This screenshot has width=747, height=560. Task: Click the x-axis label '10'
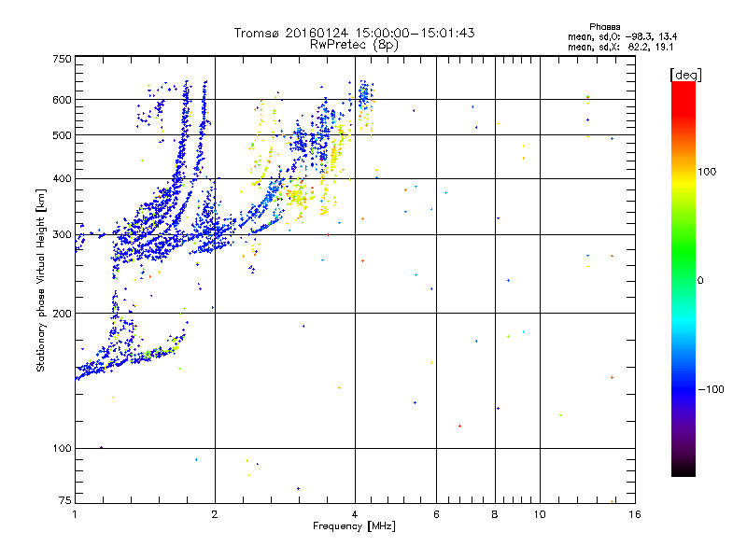click(540, 514)
